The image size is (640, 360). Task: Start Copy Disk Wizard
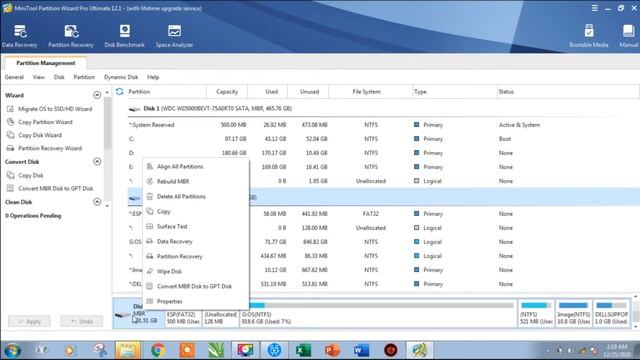(x=35, y=135)
